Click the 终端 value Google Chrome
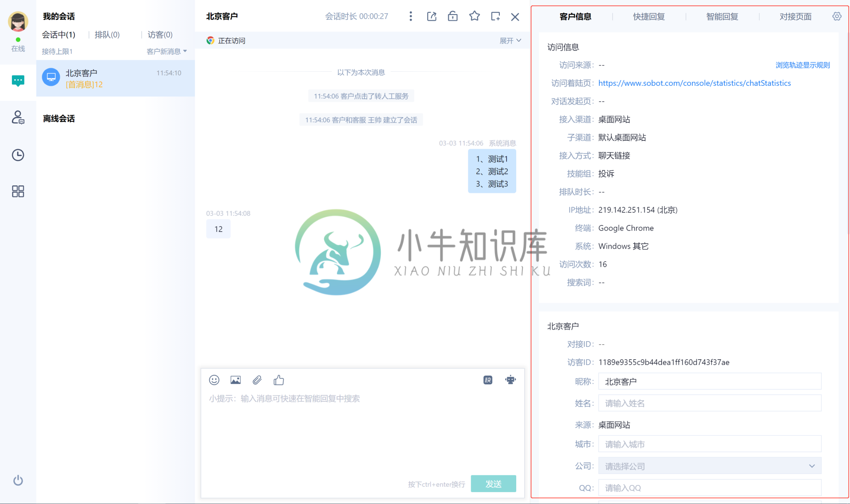Image resolution: width=850 pixels, height=504 pixels. (x=626, y=228)
